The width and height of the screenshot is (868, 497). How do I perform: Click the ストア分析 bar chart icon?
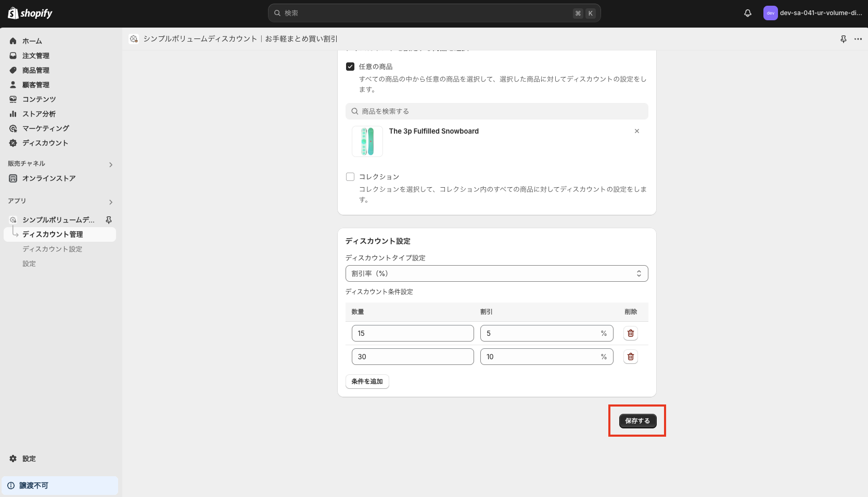click(x=13, y=114)
